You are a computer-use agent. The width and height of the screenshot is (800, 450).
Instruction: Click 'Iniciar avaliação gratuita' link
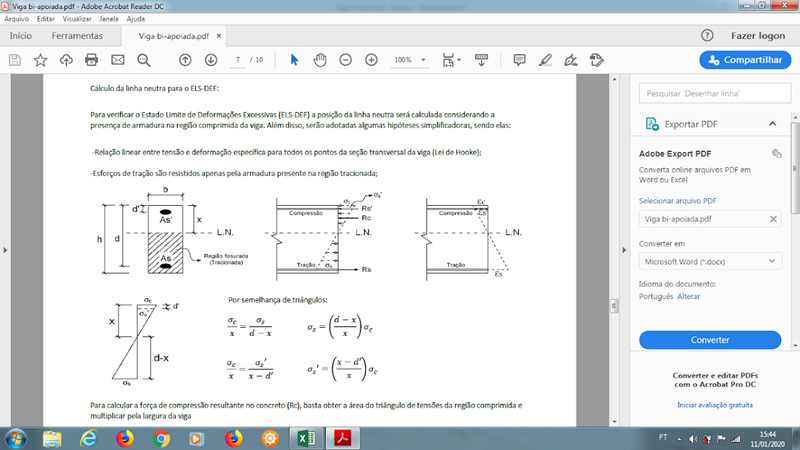coord(714,405)
